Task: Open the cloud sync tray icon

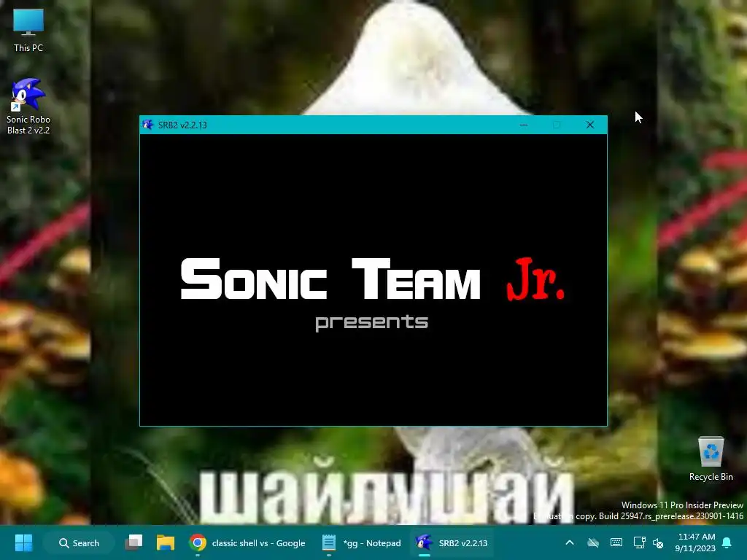Action: (x=592, y=542)
